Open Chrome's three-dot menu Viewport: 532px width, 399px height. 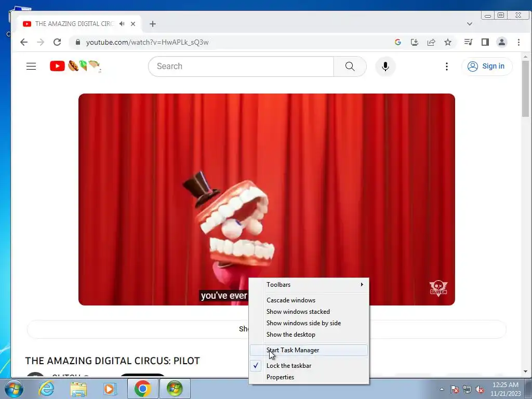point(518,42)
